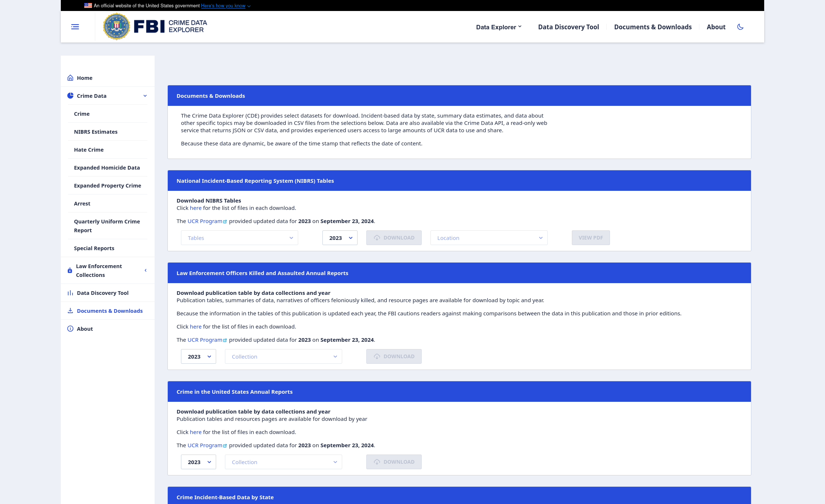Open the 2023 year dropdown for NIBRS

click(x=340, y=238)
